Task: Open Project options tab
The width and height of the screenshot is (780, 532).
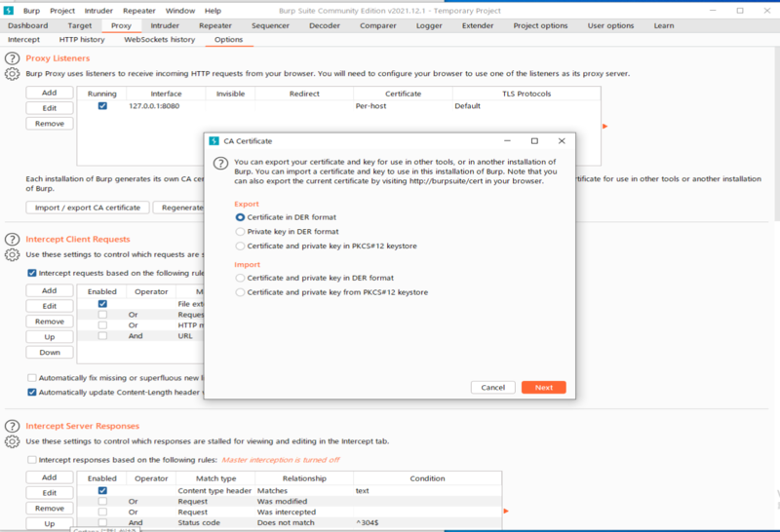Action: pyautogui.click(x=540, y=26)
